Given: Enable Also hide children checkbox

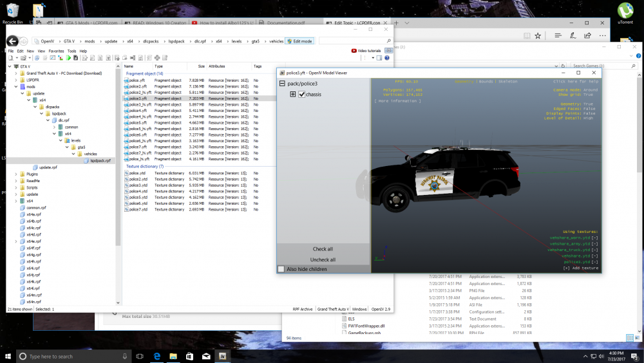Looking at the screenshot, I should click(x=281, y=268).
